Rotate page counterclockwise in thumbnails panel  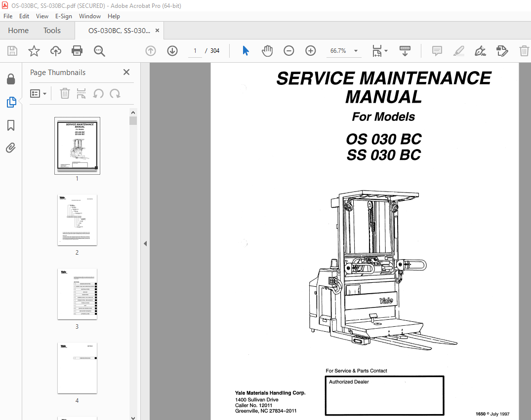pyautogui.click(x=98, y=93)
